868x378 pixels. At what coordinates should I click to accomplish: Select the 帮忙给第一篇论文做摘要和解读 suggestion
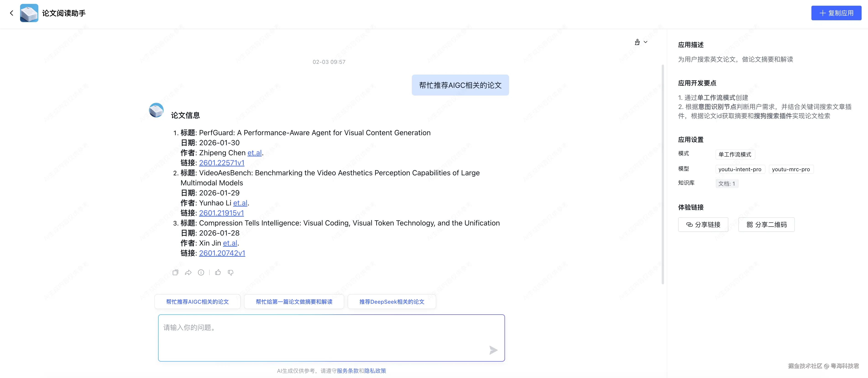(294, 302)
